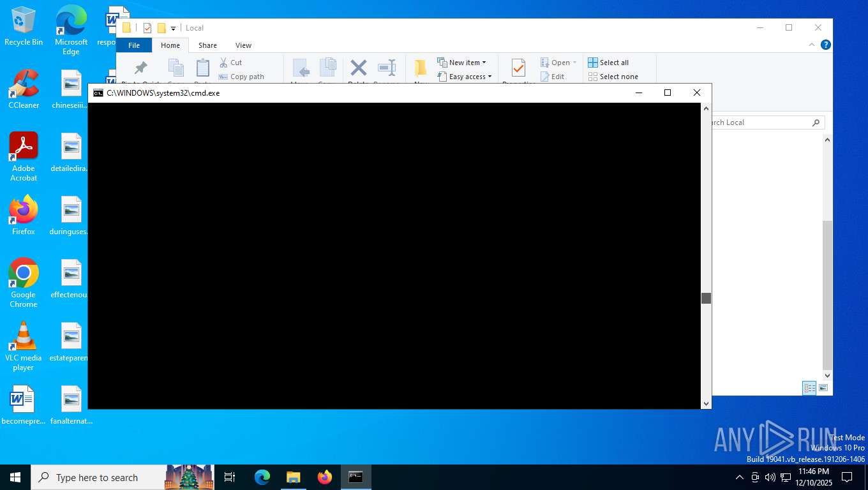Switch Explorer to Details view

[809, 388]
